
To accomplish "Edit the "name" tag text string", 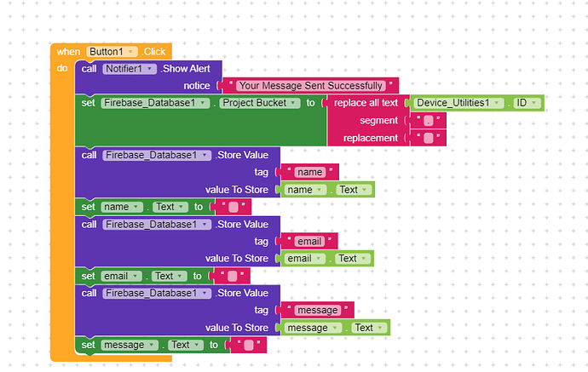I will (x=309, y=172).
